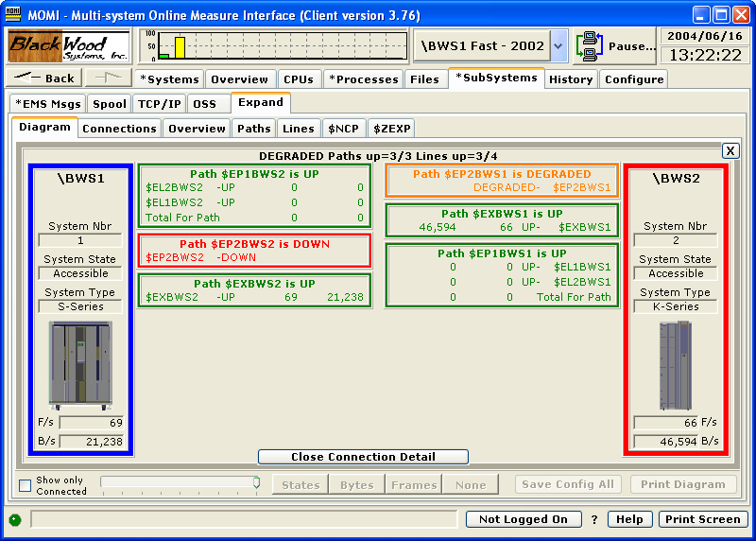Open the Overview main tab
The height and width of the screenshot is (541, 756).
[x=240, y=79]
